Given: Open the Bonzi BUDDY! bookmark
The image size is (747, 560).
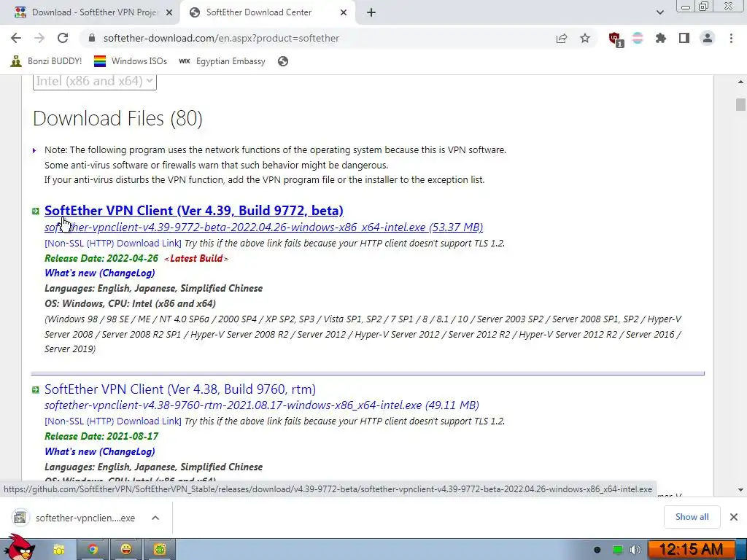Looking at the screenshot, I should click(x=46, y=61).
